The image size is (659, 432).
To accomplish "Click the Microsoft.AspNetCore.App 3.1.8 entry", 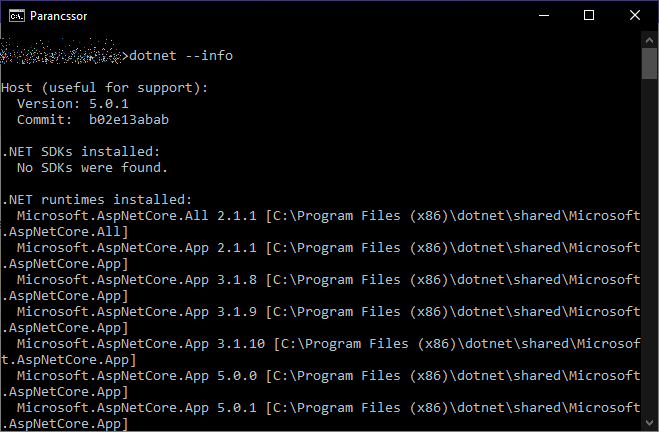I will point(136,280).
